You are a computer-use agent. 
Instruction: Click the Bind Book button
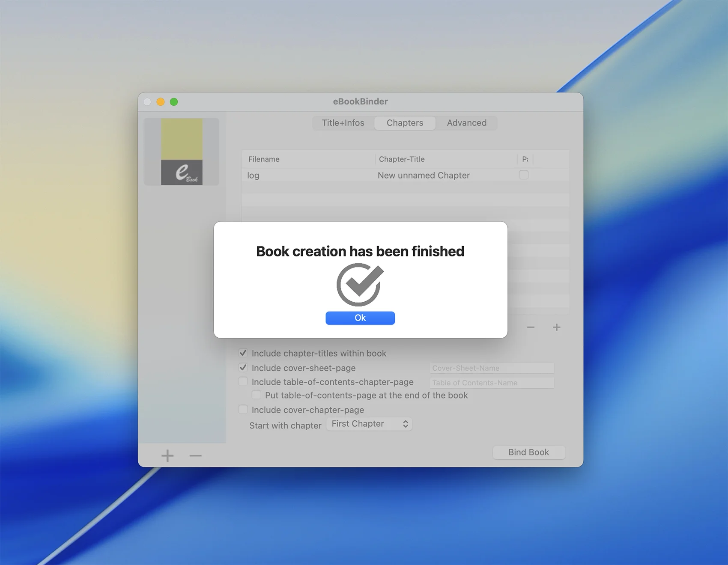point(528,452)
